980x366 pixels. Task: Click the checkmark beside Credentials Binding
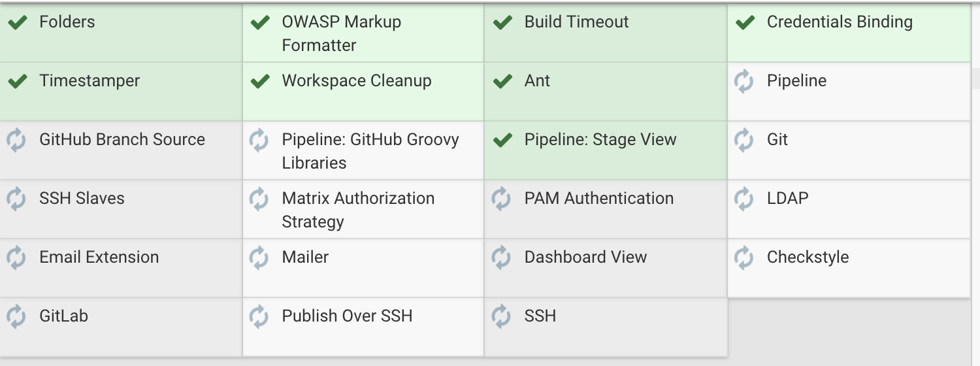745,23
